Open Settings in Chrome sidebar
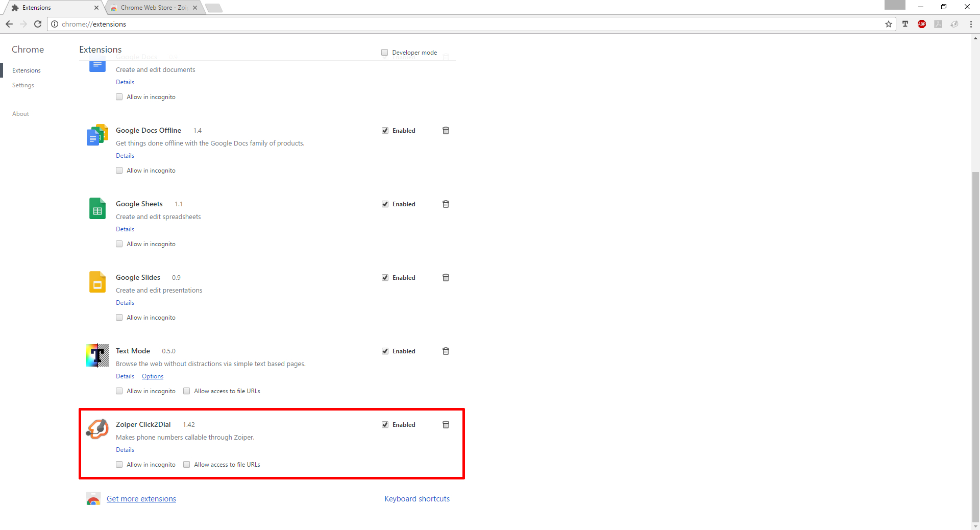This screenshot has width=980, height=530. point(23,85)
